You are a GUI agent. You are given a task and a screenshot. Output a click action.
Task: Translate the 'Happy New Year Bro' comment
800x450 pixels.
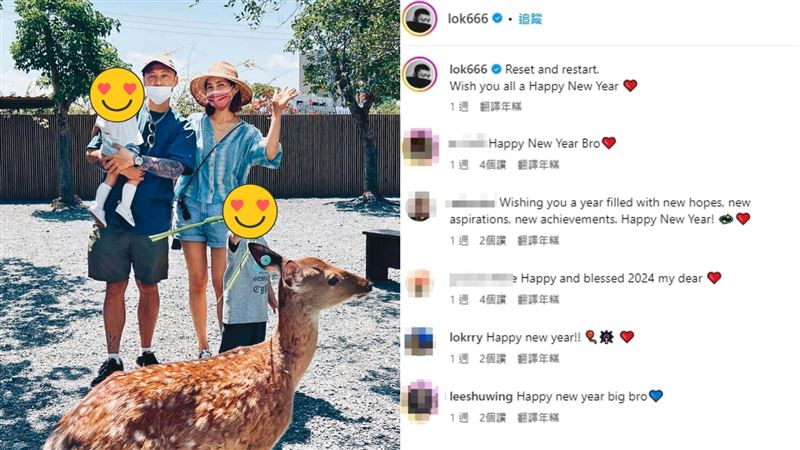pyautogui.click(x=538, y=164)
